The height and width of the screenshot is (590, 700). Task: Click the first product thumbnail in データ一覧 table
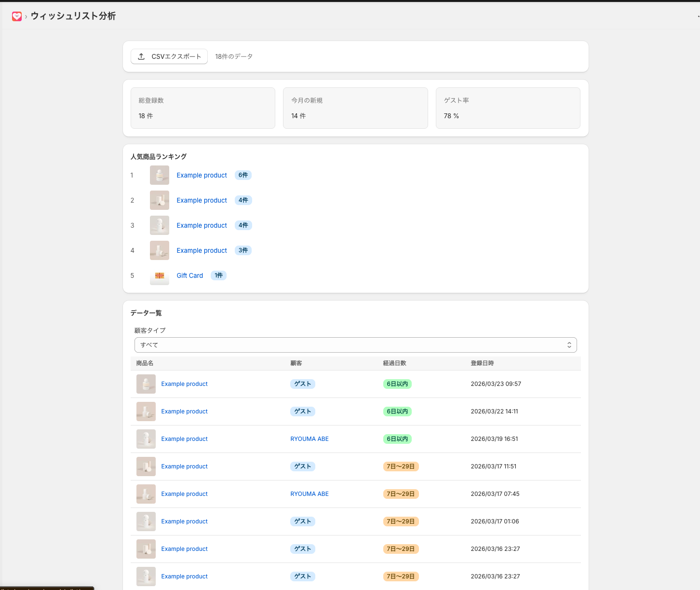[x=146, y=384]
